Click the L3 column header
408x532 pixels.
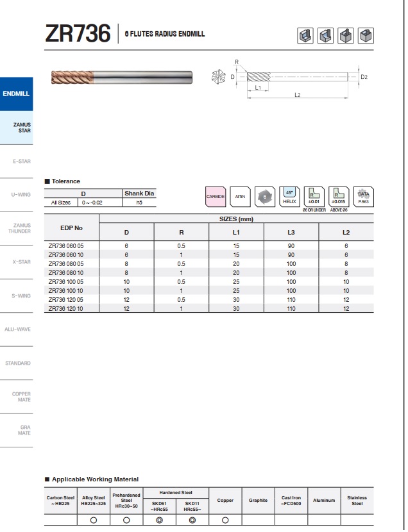[x=291, y=233]
